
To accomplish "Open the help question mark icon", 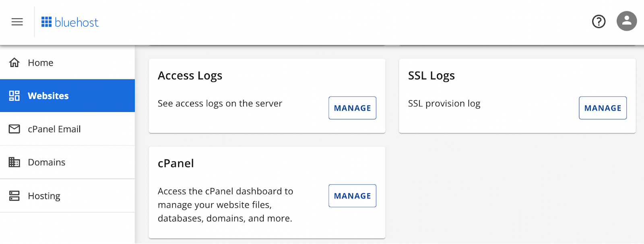I will (x=599, y=22).
